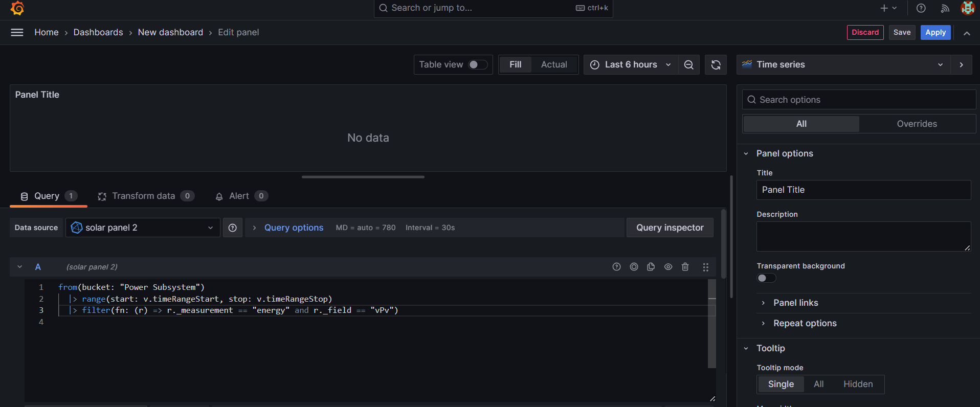Open the Last 6 hours time range picker
980x407 pixels.
coord(631,65)
